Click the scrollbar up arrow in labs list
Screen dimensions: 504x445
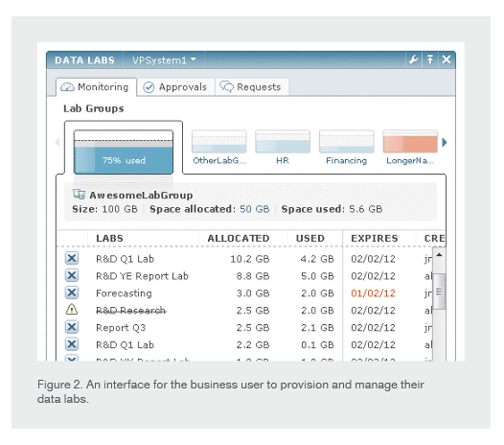point(439,255)
